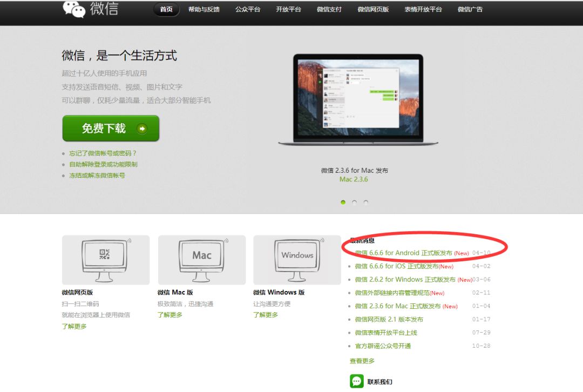Viewport: 583px width, 392px height.
Task: Open 微信表情开放平台上线 news link
Action: (x=386, y=333)
